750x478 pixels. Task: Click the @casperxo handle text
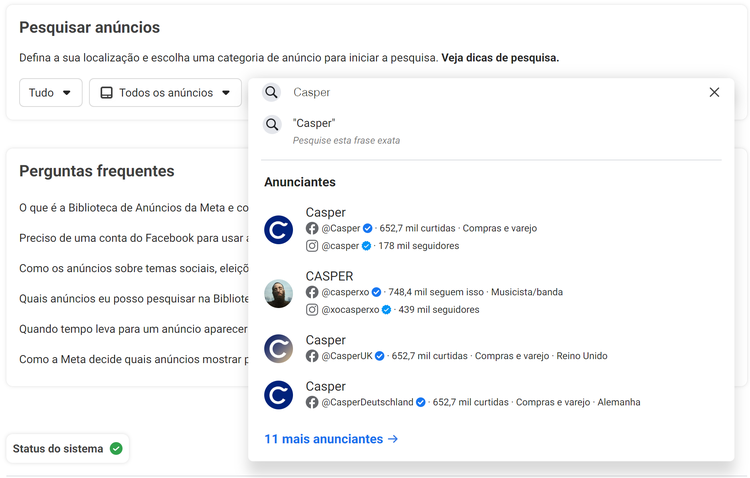(345, 292)
